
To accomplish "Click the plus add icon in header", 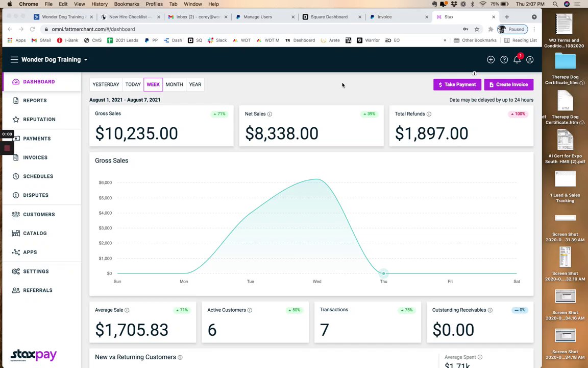I will [x=491, y=60].
